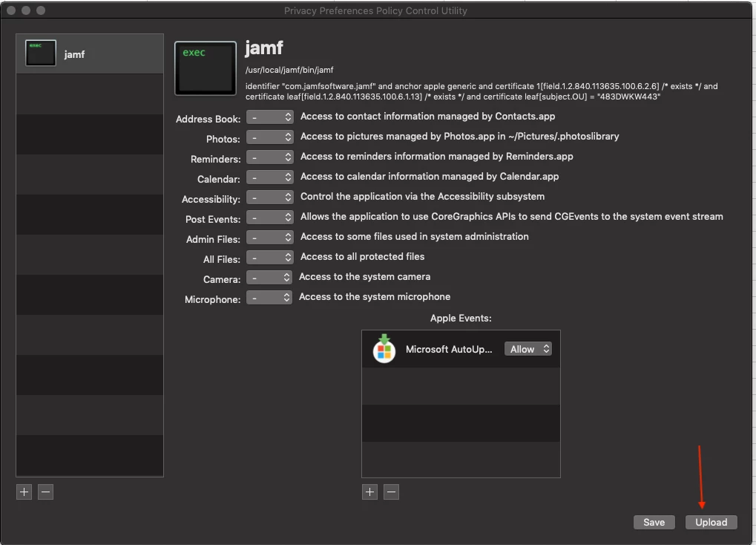Open the Reminders permission dropdown
Screen dimensions: 756x545
[269, 157]
